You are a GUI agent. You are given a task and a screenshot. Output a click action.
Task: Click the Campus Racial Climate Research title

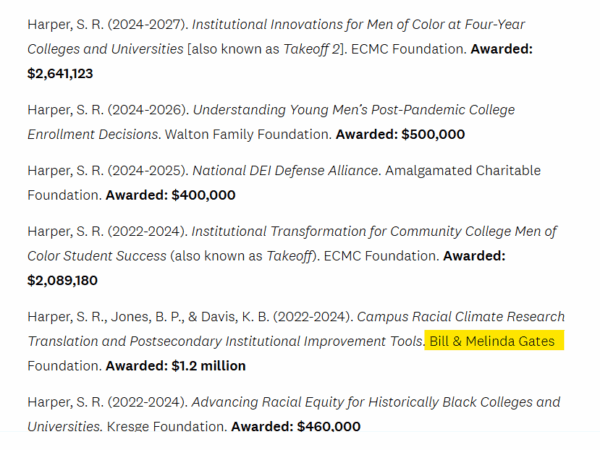click(461, 317)
